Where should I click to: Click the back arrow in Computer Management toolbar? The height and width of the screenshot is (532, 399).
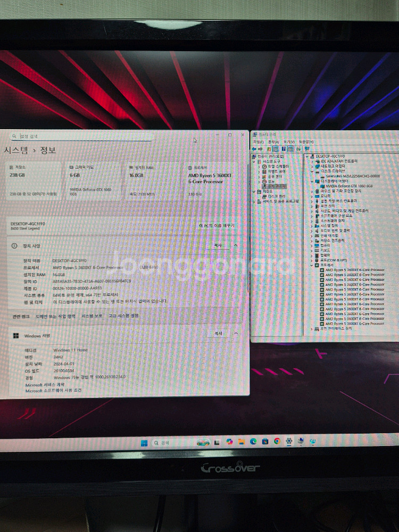pos(254,149)
